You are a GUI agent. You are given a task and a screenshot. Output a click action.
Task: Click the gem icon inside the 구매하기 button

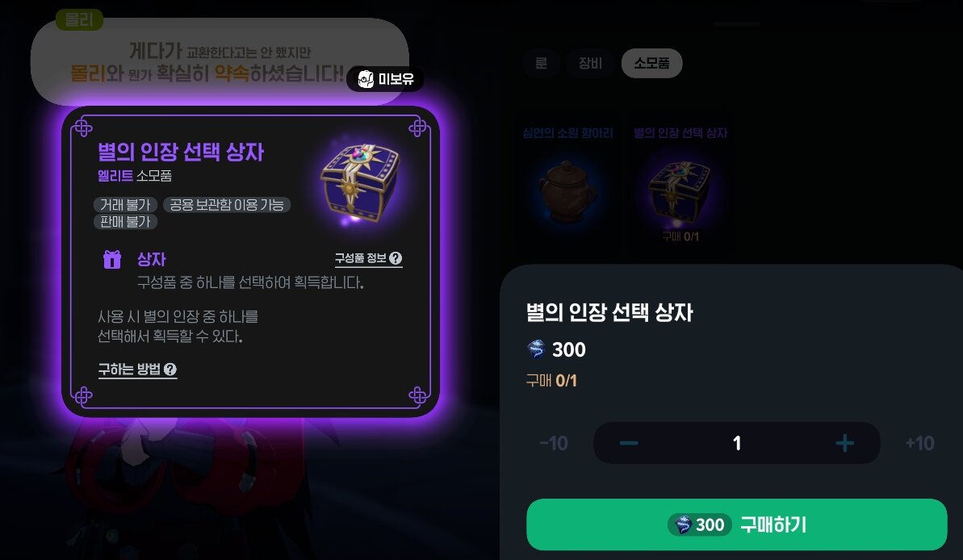point(683,525)
